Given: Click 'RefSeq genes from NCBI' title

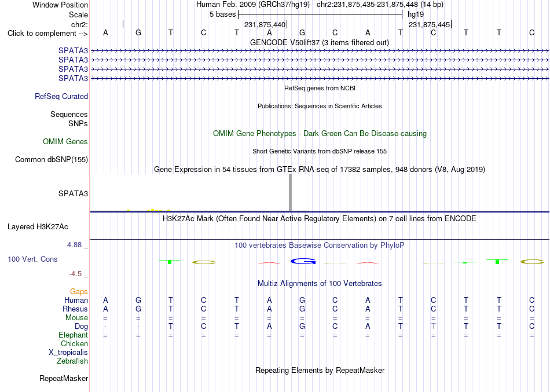Looking at the screenshot, I should (320, 88).
